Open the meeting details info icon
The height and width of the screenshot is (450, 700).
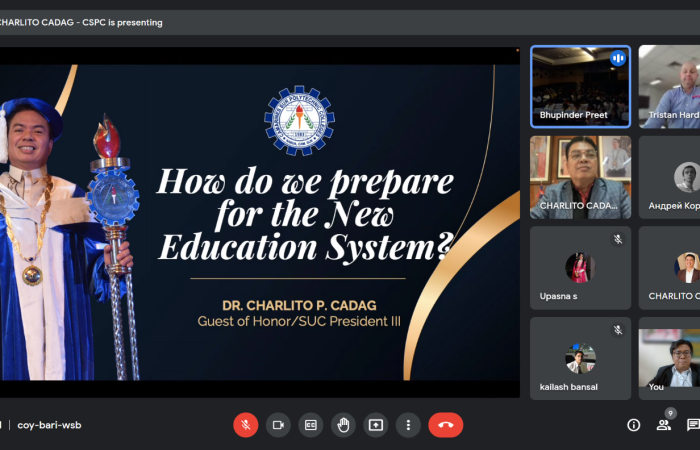coord(633,425)
